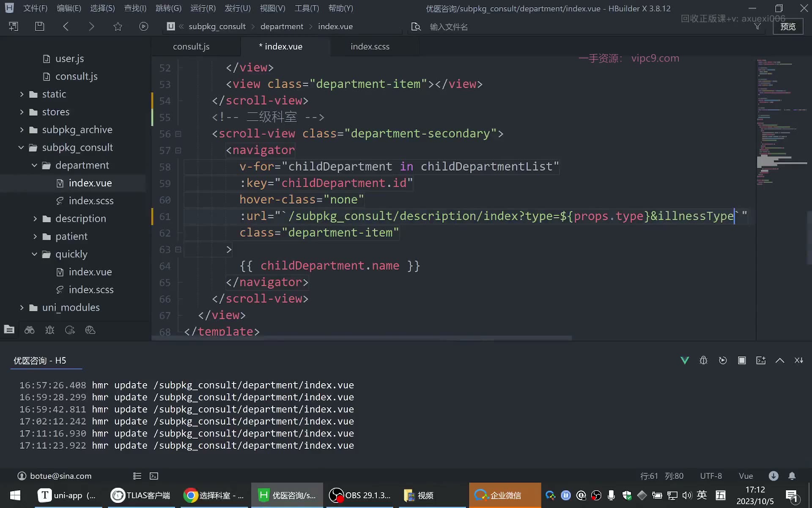The image size is (812, 508).
Task: Click the console debug bug icon
Action: pyautogui.click(x=704, y=360)
